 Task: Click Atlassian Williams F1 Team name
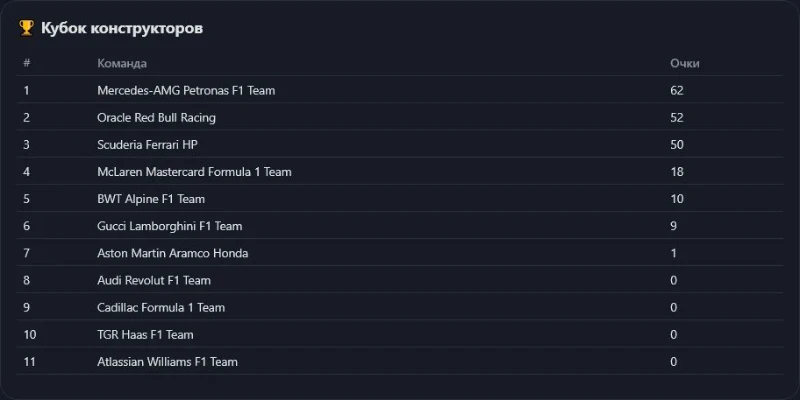pyautogui.click(x=167, y=362)
